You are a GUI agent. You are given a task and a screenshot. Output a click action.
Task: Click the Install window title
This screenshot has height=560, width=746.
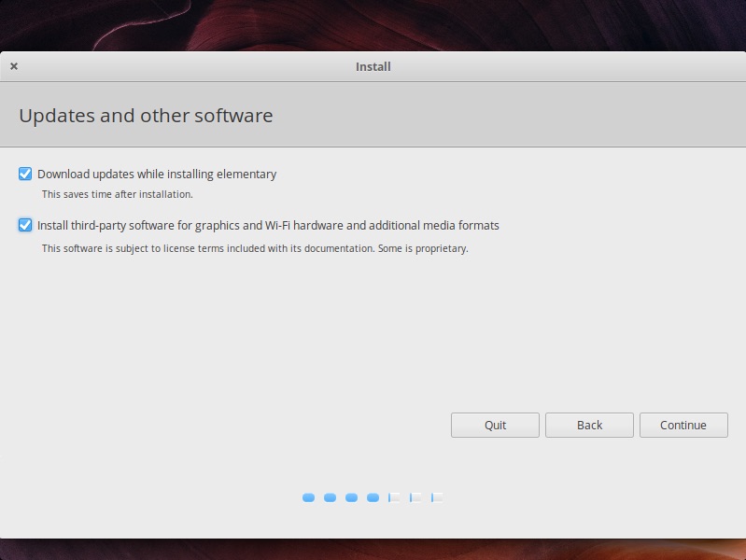[373, 66]
